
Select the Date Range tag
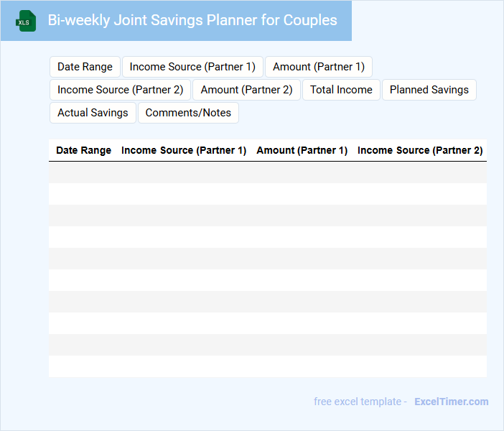pos(85,67)
